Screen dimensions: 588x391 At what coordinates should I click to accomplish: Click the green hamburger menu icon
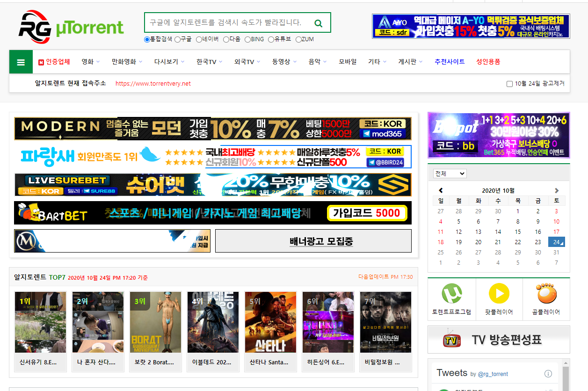pos(21,62)
